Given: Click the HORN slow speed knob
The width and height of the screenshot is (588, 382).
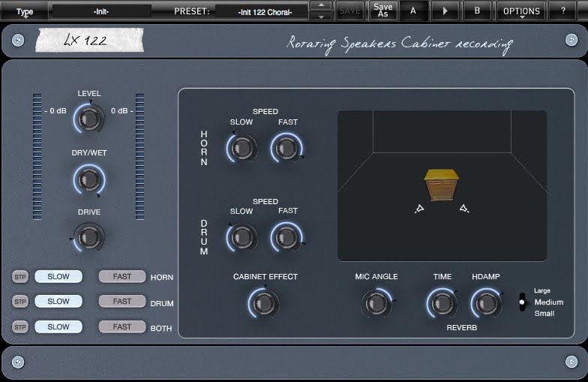Looking at the screenshot, I should tap(241, 149).
